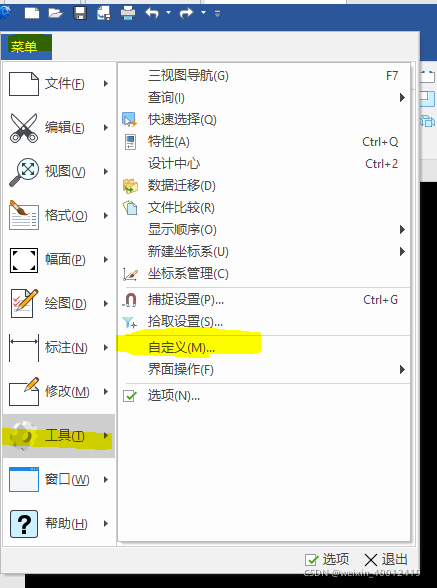Open quick access toolbar customize arrow
The height and width of the screenshot is (588, 437).
pyautogui.click(x=217, y=14)
